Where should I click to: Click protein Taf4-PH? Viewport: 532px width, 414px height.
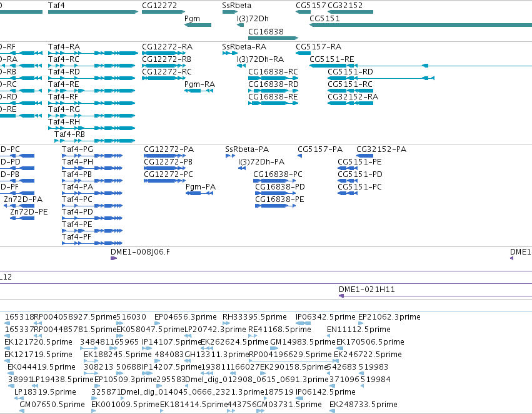pos(78,162)
